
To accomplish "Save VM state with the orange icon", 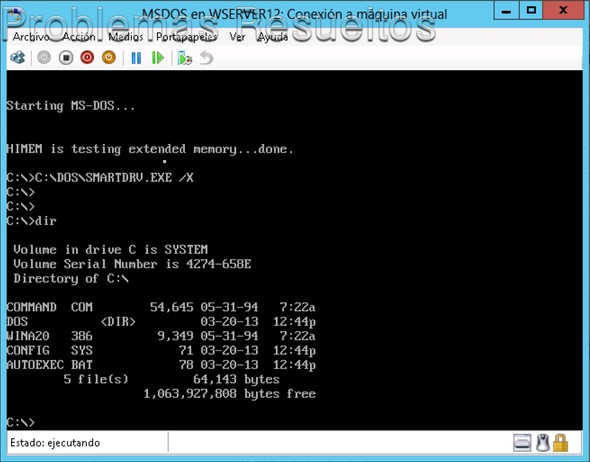I will [x=109, y=58].
